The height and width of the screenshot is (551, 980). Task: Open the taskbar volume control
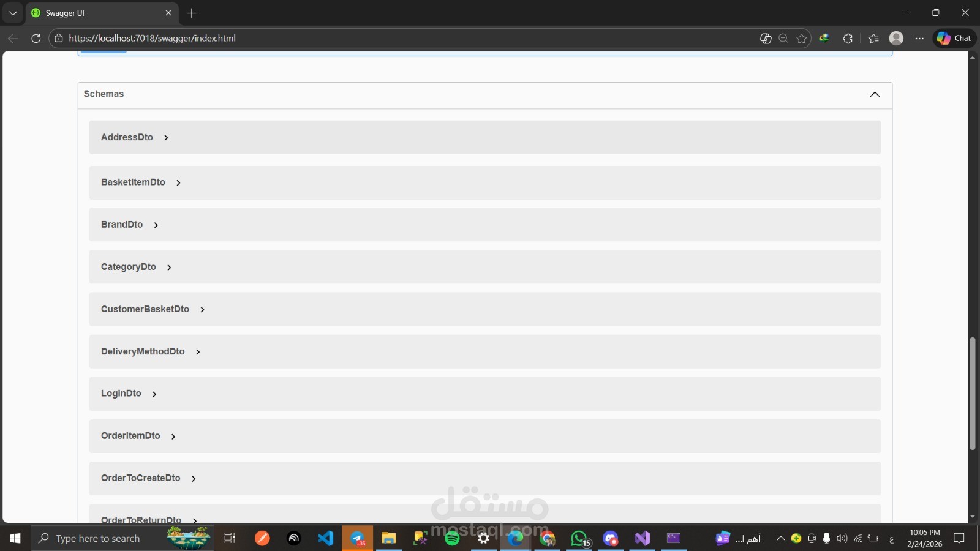point(842,538)
